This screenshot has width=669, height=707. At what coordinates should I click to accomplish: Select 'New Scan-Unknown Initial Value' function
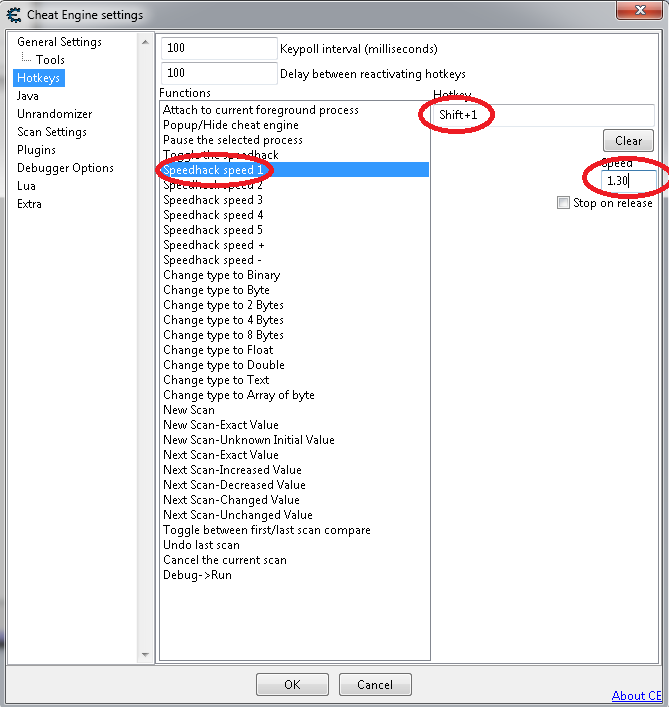click(x=295, y=440)
